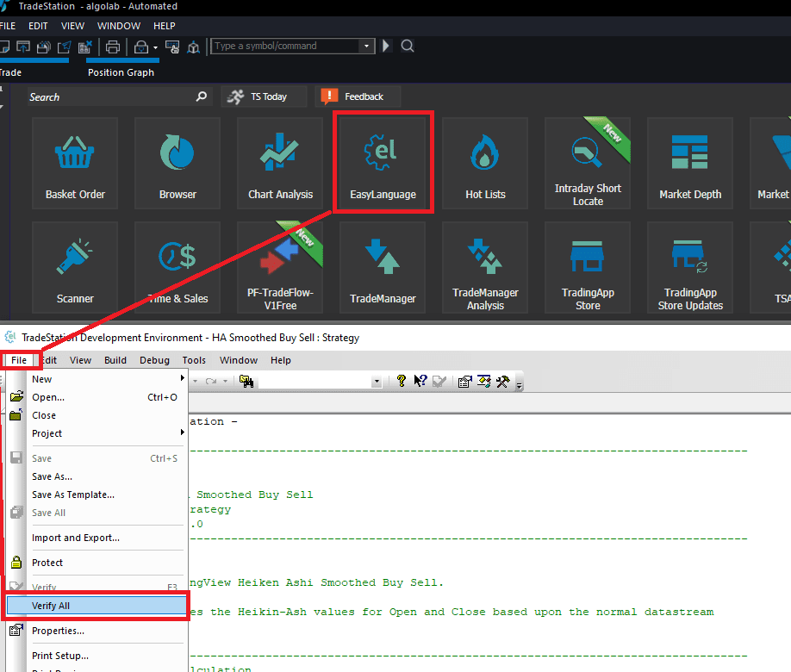
Task: Open the Hot Lists tile
Action: [485, 161]
